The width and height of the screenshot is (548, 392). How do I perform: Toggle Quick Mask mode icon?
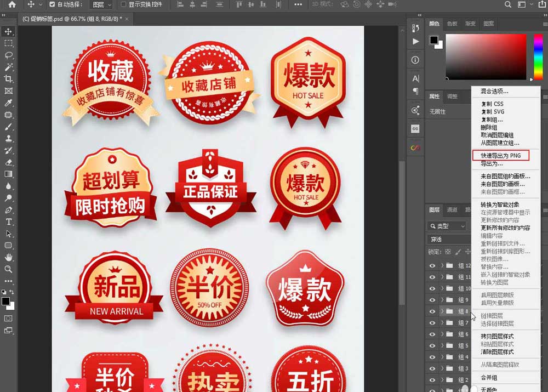[x=8, y=318]
